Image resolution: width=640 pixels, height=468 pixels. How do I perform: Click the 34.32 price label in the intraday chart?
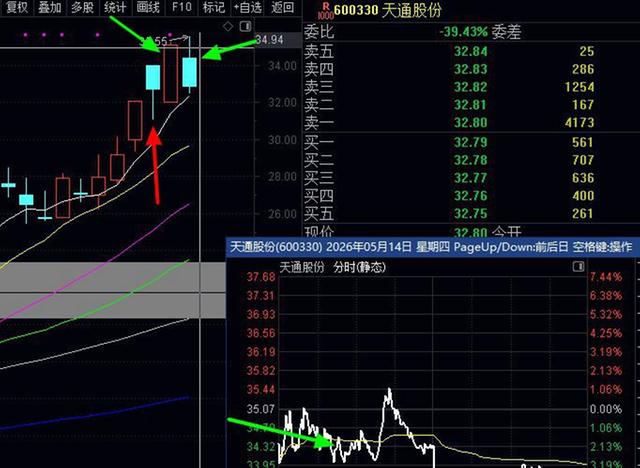click(261, 446)
